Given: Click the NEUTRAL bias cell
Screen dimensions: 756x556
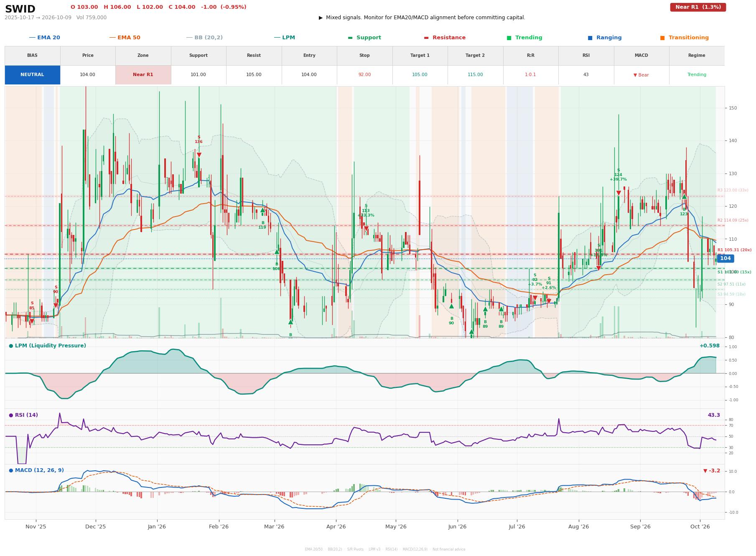Looking at the screenshot, I should [x=32, y=75].
